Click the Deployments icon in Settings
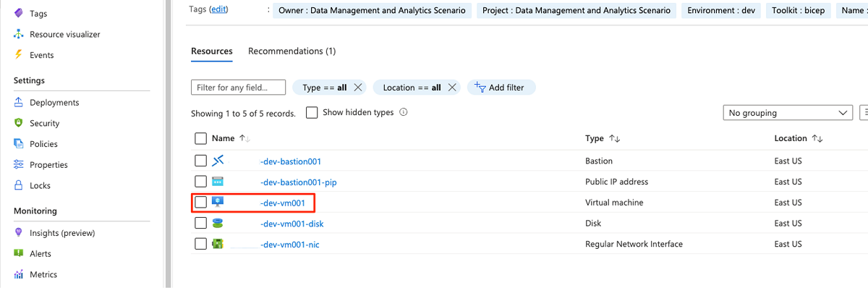Viewport: 868px width, 288px height. (19, 103)
